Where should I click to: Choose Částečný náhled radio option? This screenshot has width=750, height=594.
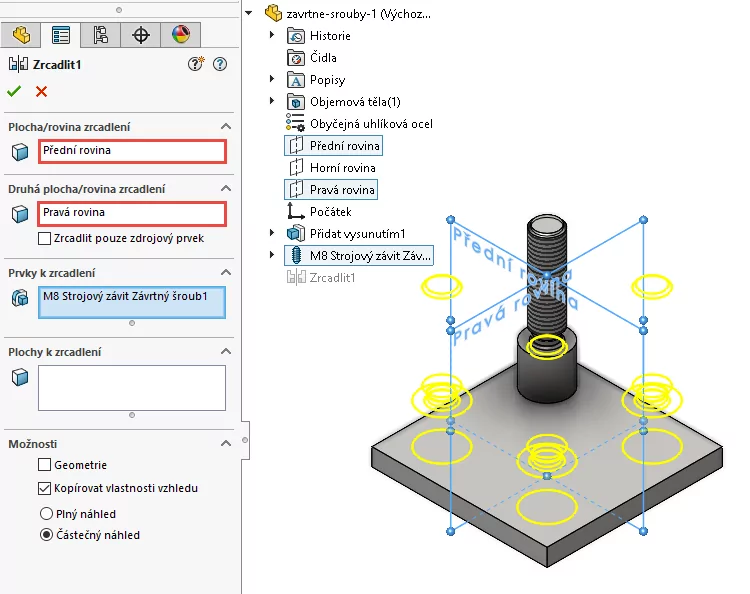(46, 535)
